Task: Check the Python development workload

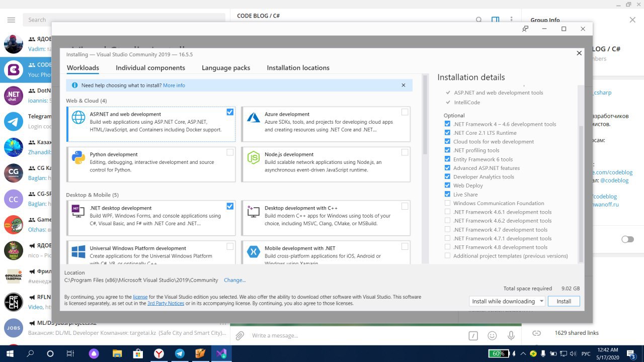Action: [230, 152]
